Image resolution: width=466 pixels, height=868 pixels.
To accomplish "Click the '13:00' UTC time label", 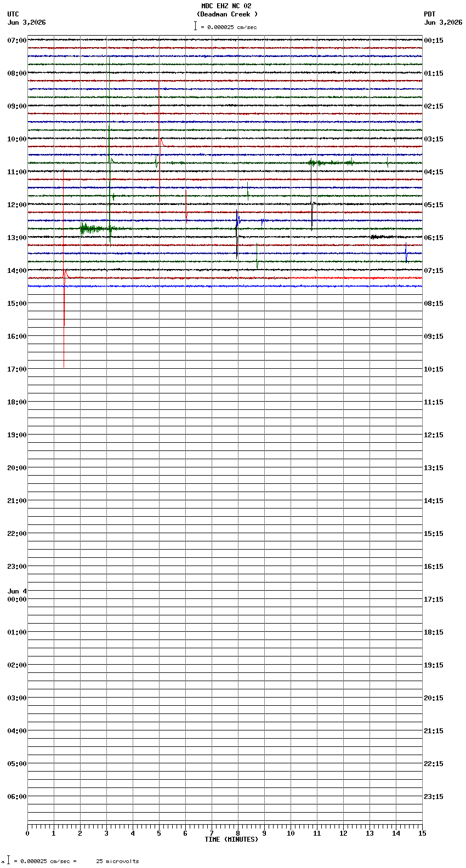I will (17, 238).
